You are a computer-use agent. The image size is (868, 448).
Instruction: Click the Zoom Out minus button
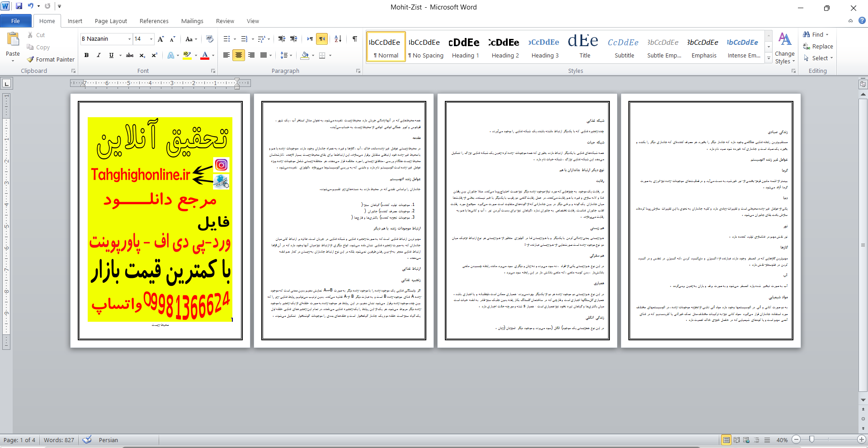click(x=797, y=439)
